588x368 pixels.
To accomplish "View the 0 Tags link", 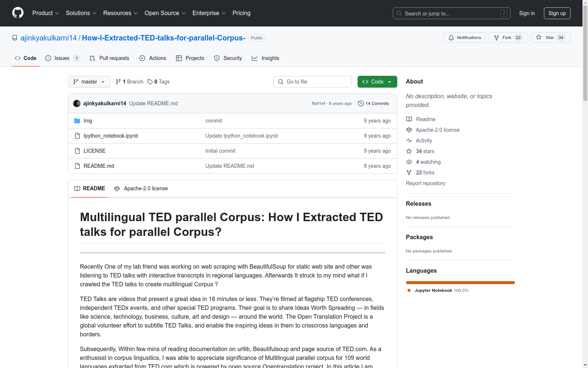I will tap(158, 82).
